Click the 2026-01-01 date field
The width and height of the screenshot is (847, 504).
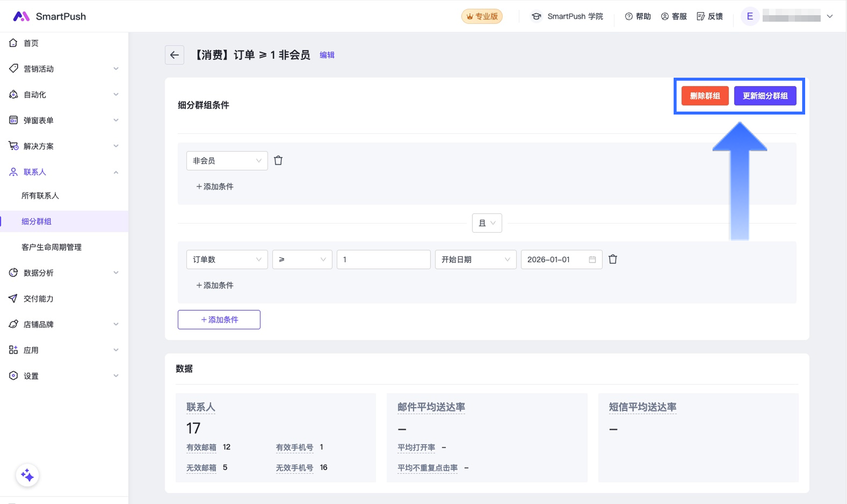click(x=562, y=259)
